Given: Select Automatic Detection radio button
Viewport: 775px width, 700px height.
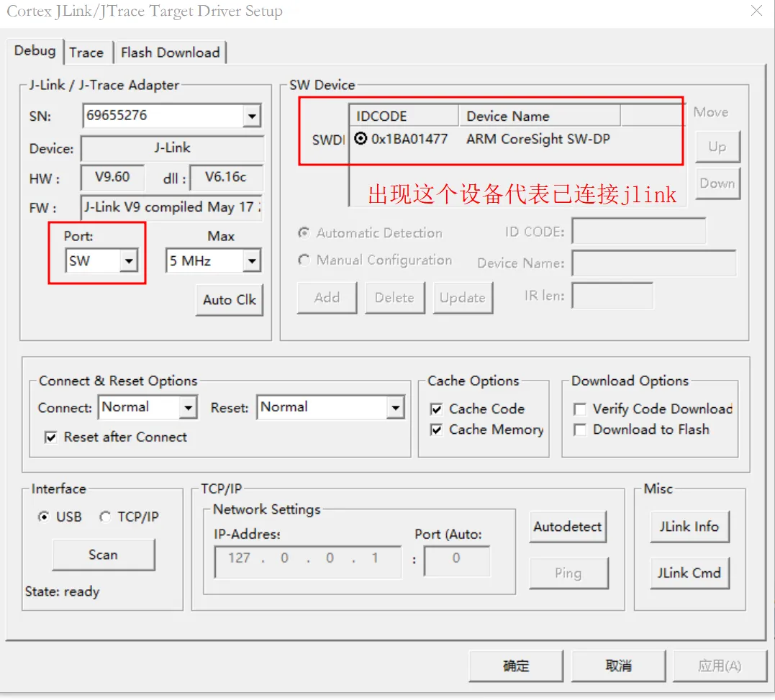Looking at the screenshot, I should point(304,232).
